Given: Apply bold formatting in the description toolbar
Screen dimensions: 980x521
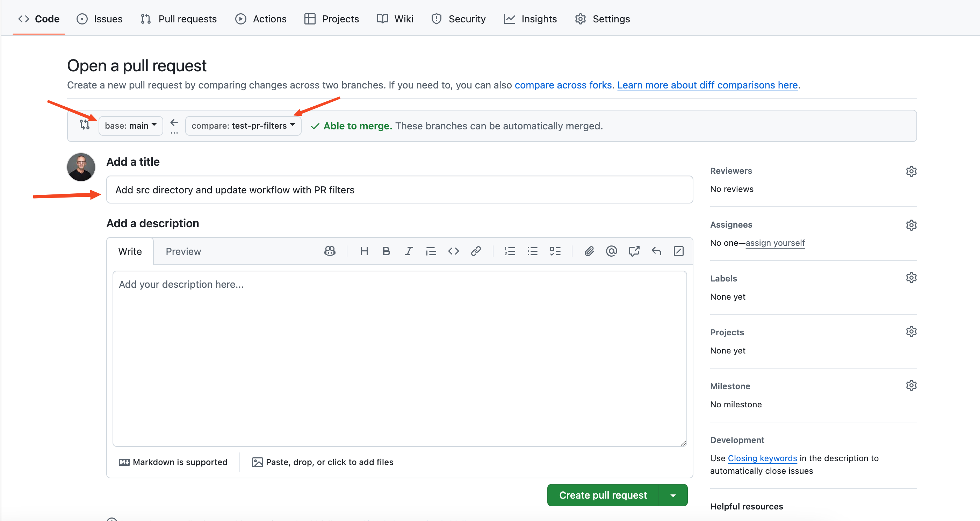Looking at the screenshot, I should (x=386, y=251).
